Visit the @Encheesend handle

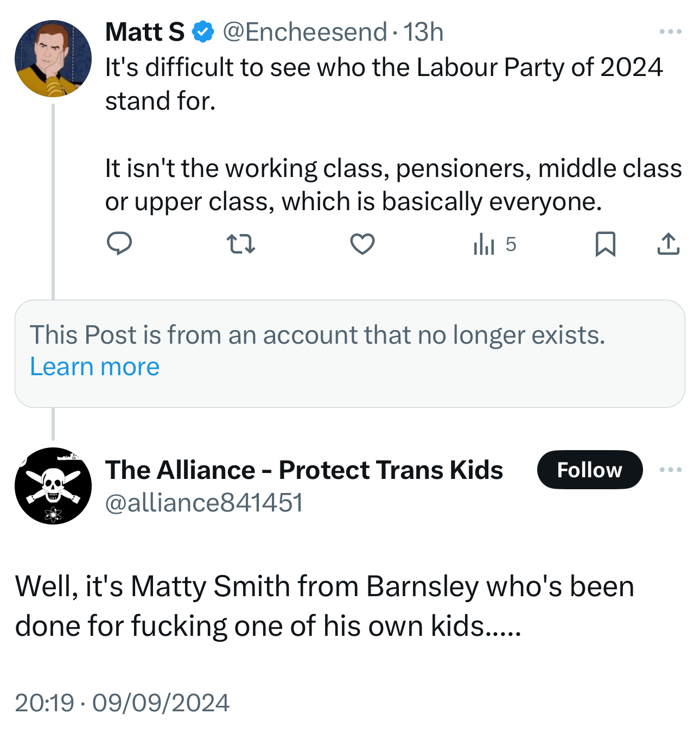tap(304, 32)
